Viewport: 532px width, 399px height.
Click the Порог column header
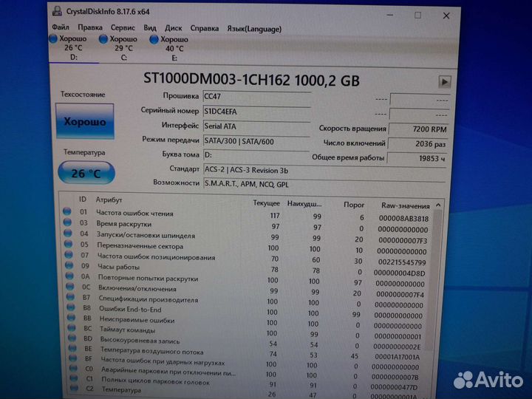click(354, 205)
